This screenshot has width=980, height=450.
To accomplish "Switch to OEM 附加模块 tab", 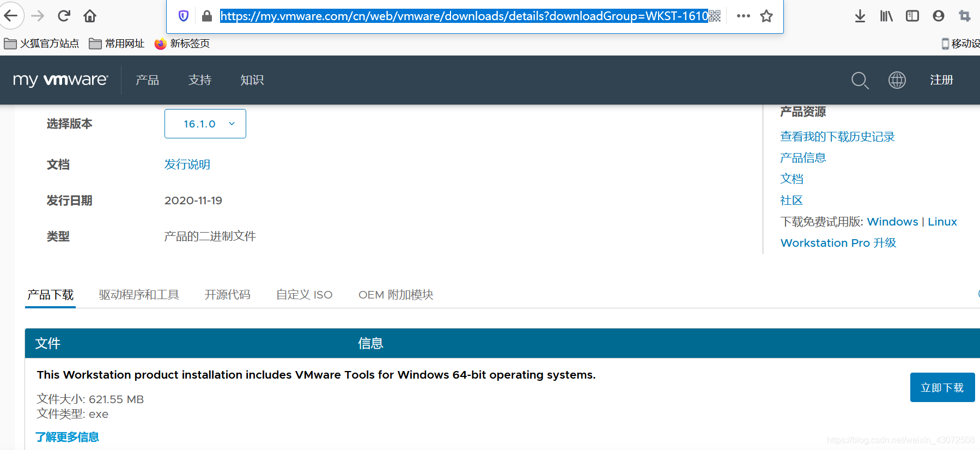I will (396, 295).
